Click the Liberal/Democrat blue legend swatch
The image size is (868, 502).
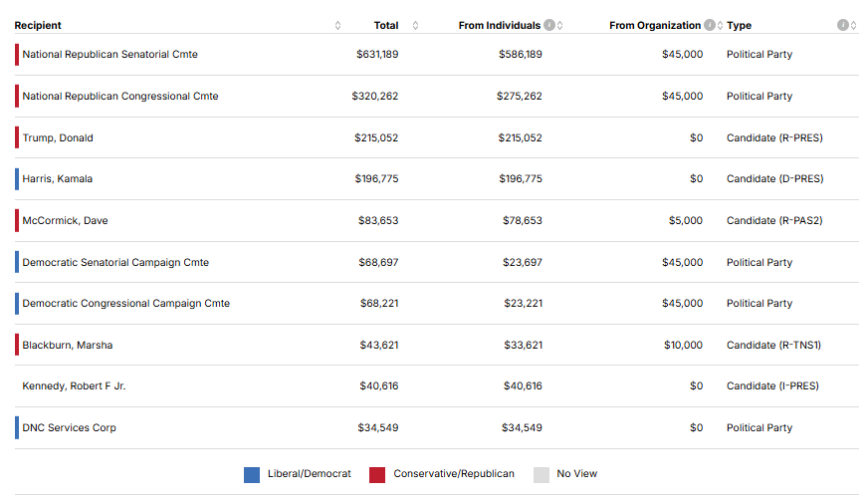pos(252,475)
